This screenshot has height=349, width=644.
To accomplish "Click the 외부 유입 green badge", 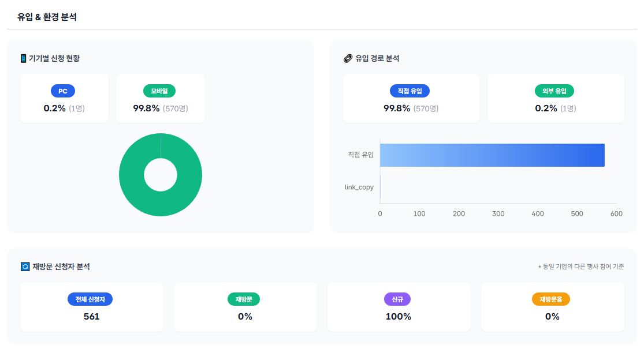I will [554, 91].
